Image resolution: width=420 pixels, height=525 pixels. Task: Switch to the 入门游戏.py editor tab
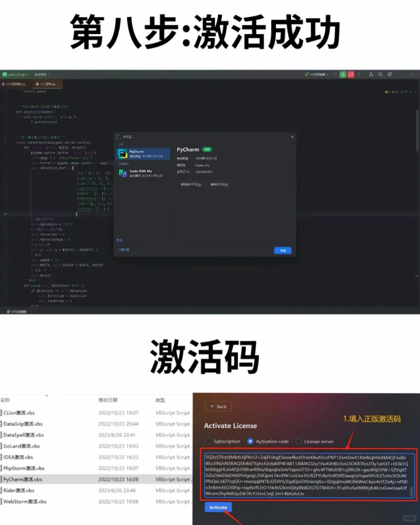(47, 84)
